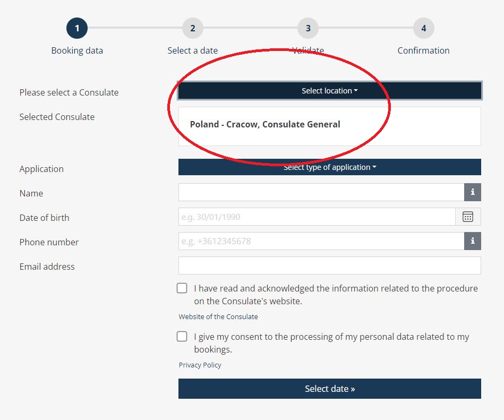This screenshot has height=420, width=504.
Task: Open the Privacy Policy link
Action: click(200, 365)
